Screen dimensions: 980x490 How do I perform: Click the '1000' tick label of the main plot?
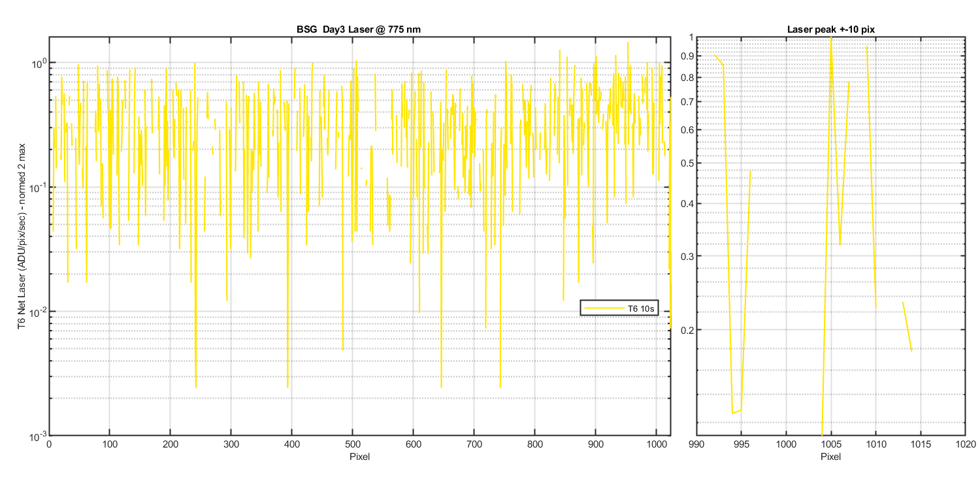click(656, 445)
